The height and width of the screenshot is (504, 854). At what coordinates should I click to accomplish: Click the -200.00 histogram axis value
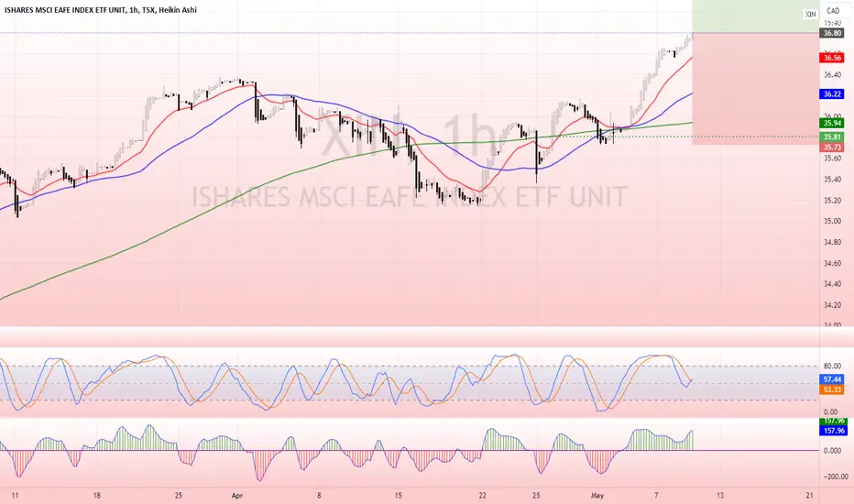click(835, 477)
